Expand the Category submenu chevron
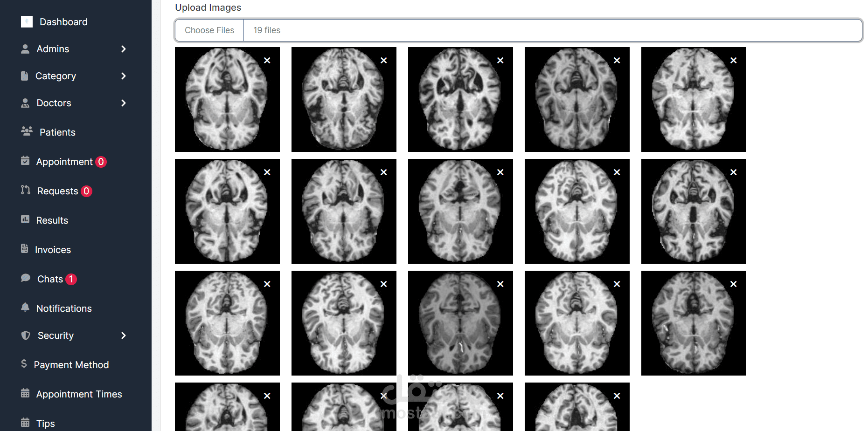The height and width of the screenshot is (431, 868). pos(124,76)
